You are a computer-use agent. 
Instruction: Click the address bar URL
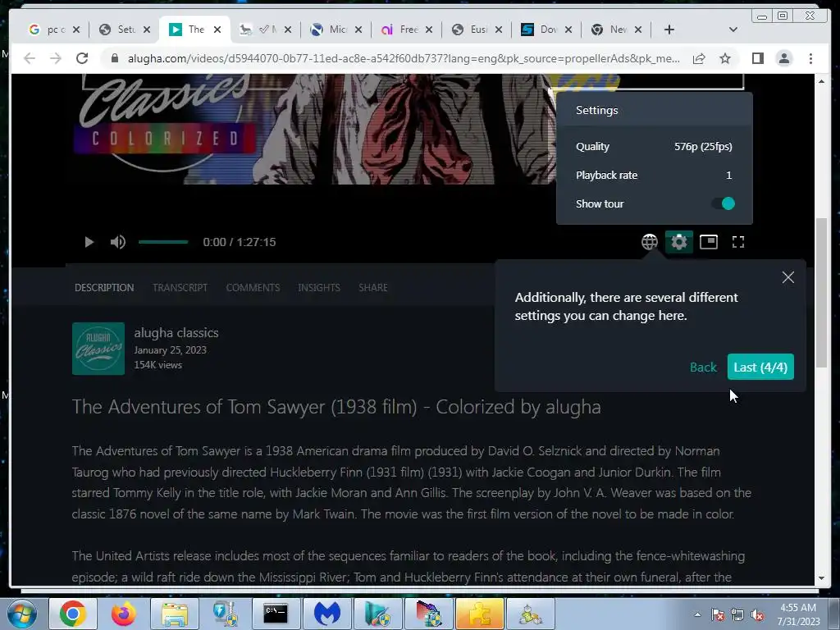click(404, 58)
